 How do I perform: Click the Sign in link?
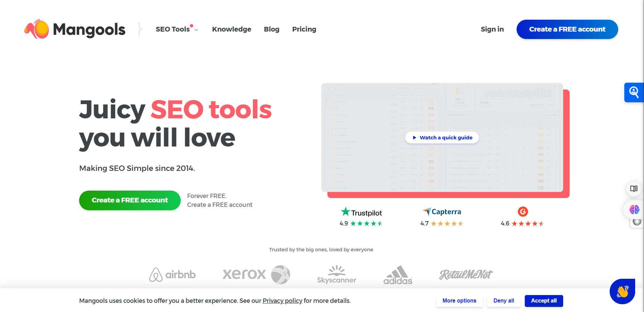coord(492,29)
